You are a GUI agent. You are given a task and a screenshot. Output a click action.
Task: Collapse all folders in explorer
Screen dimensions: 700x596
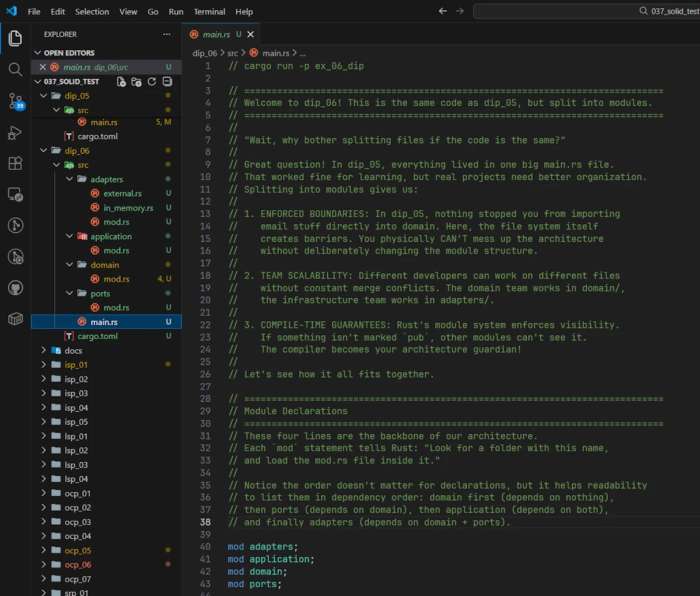[167, 82]
